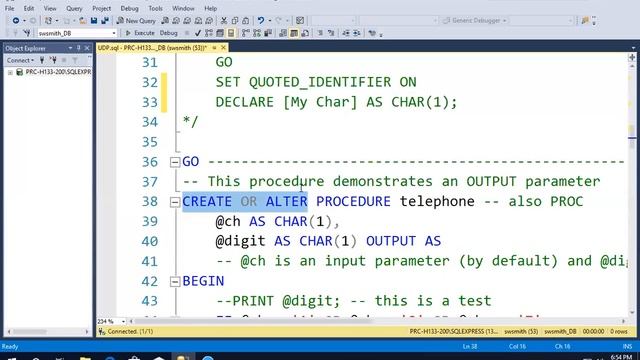The height and width of the screenshot is (360, 640).
Task: Open the Project menu
Action: [x=101, y=8]
